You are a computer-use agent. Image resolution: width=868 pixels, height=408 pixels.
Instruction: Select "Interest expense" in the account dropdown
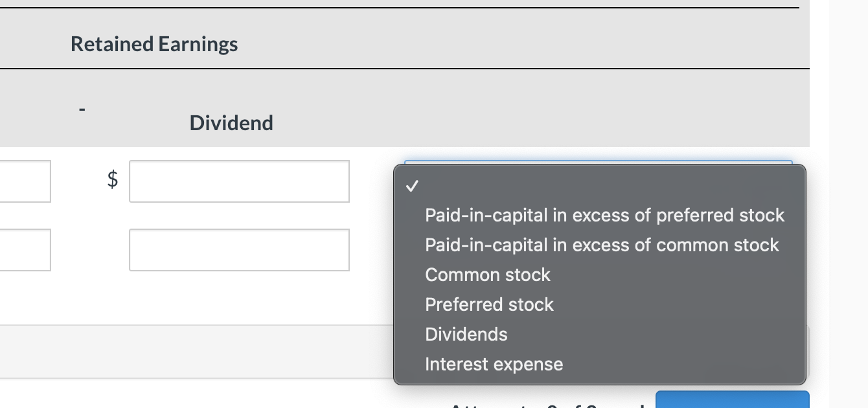pyautogui.click(x=494, y=364)
